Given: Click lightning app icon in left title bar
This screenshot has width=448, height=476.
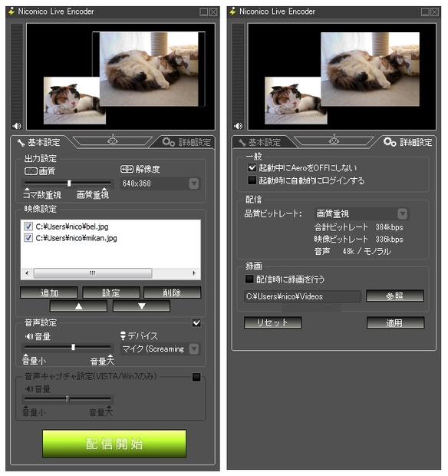Looking at the screenshot, I should (x=12, y=12).
